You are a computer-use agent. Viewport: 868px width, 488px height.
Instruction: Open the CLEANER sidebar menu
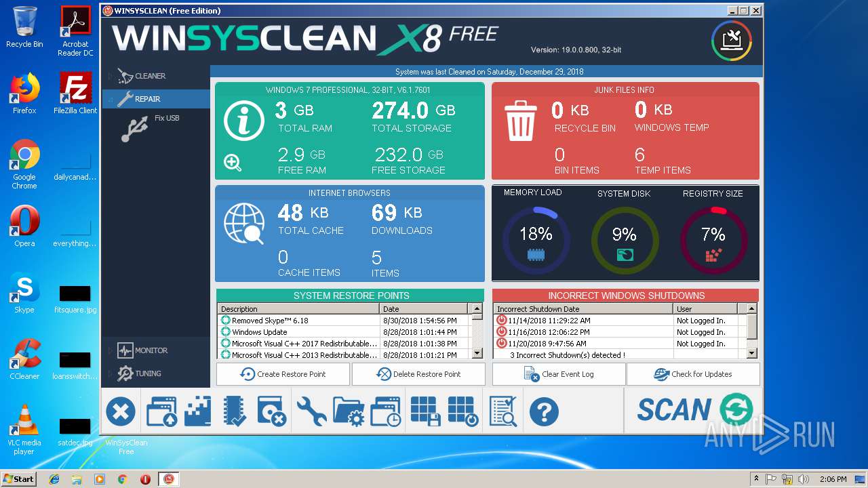(x=156, y=76)
